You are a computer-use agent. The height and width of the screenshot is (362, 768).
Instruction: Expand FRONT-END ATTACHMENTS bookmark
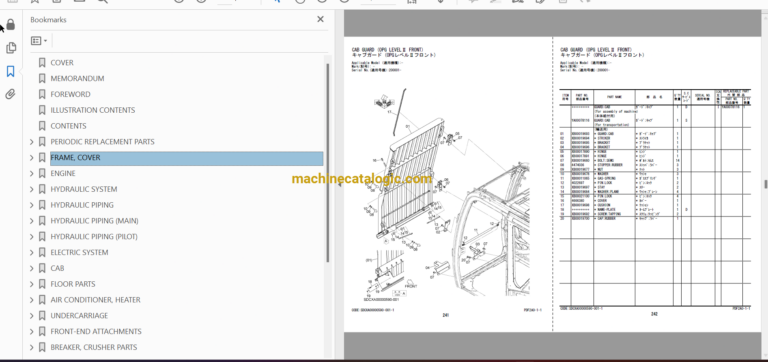click(x=32, y=332)
